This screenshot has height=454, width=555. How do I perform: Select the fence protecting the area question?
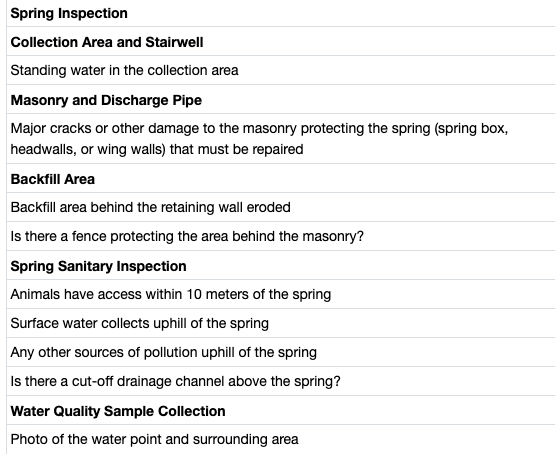pyautogui.click(x=281, y=236)
